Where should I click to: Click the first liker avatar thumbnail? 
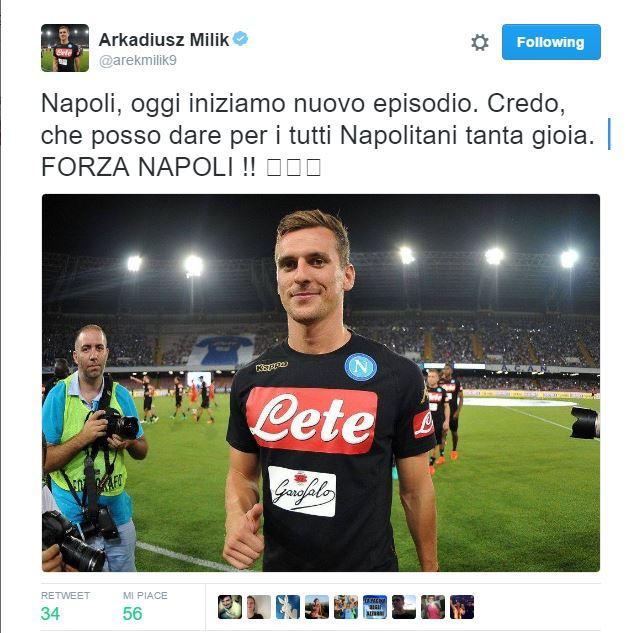(230, 607)
